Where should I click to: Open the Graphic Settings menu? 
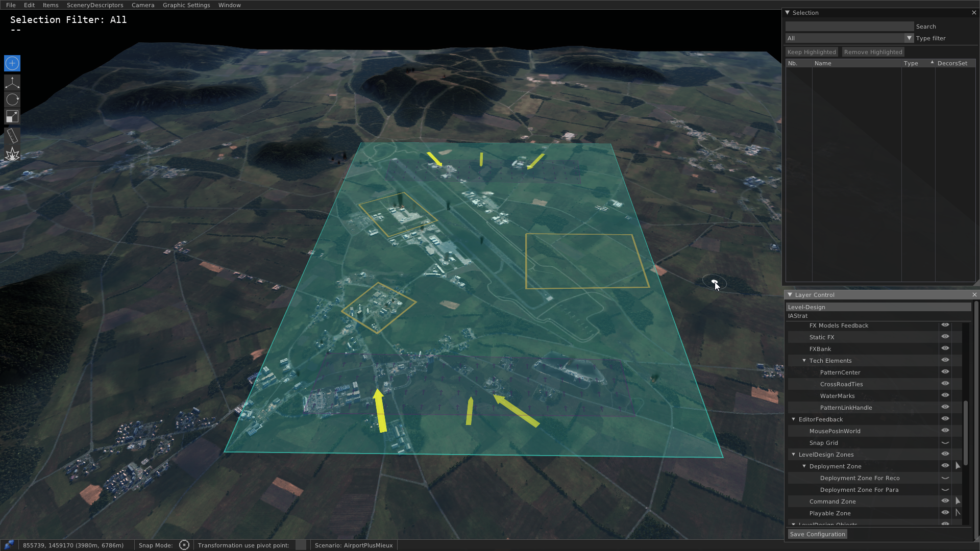pos(186,5)
